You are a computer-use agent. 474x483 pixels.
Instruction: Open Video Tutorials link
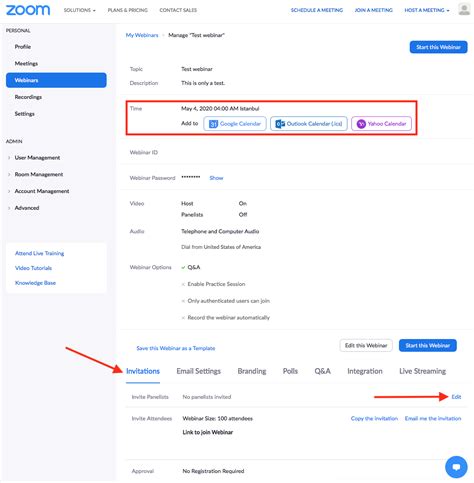[x=33, y=268]
